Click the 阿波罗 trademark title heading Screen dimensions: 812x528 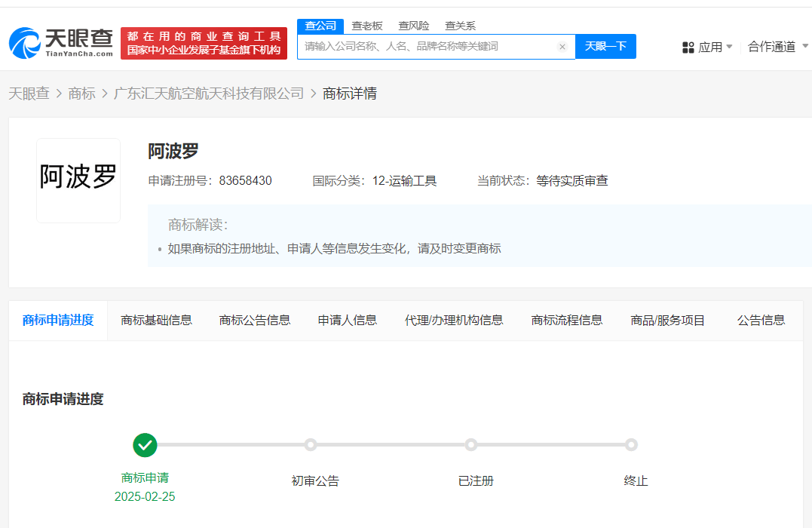173,152
